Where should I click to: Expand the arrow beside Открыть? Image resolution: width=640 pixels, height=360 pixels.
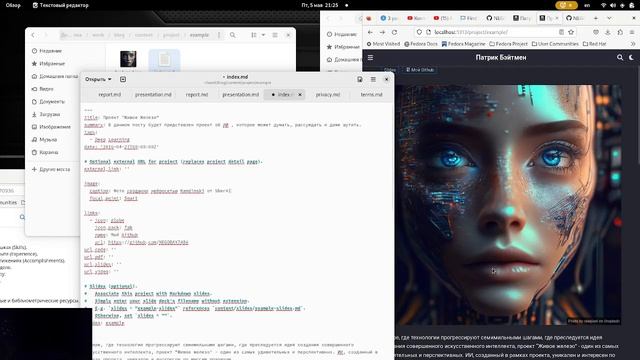[x=110, y=79]
